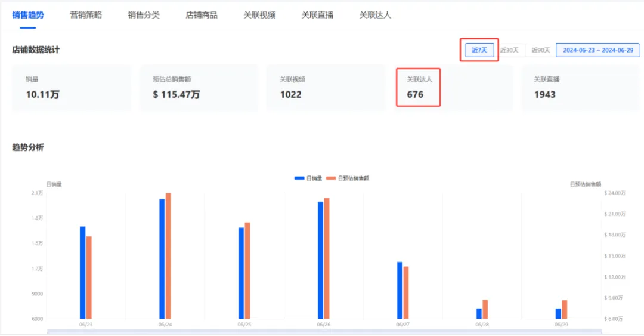This screenshot has width=644, height=336.
Task: Click the 关联直播 1943 stat card
Action: pos(580,88)
